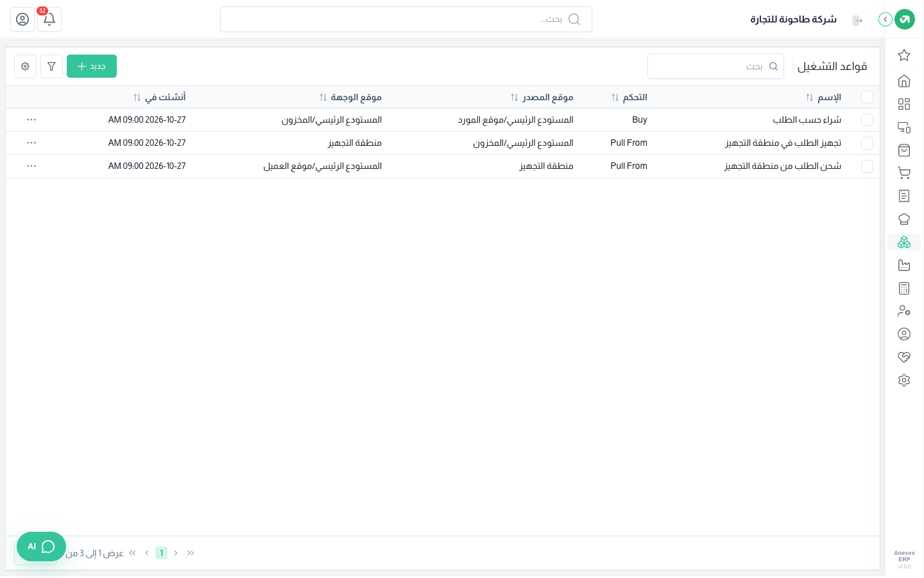The height and width of the screenshot is (578, 924).
Task: Focus the global search field in the top bar
Action: (406, 19)
